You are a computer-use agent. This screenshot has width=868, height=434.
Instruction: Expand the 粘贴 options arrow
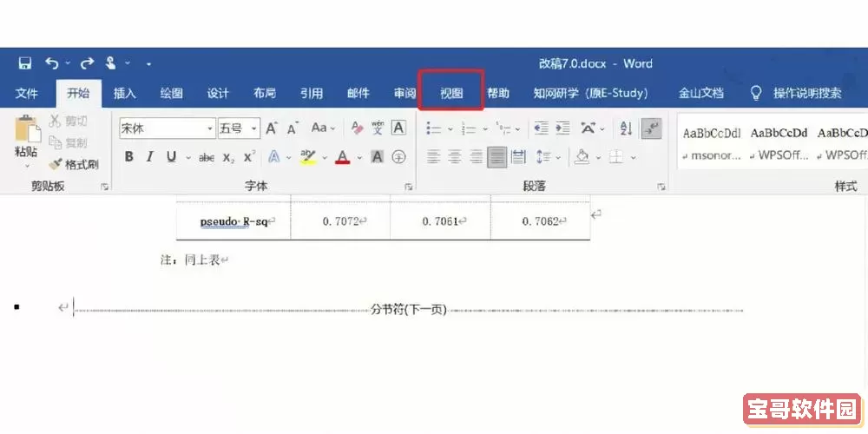(27, 165)
